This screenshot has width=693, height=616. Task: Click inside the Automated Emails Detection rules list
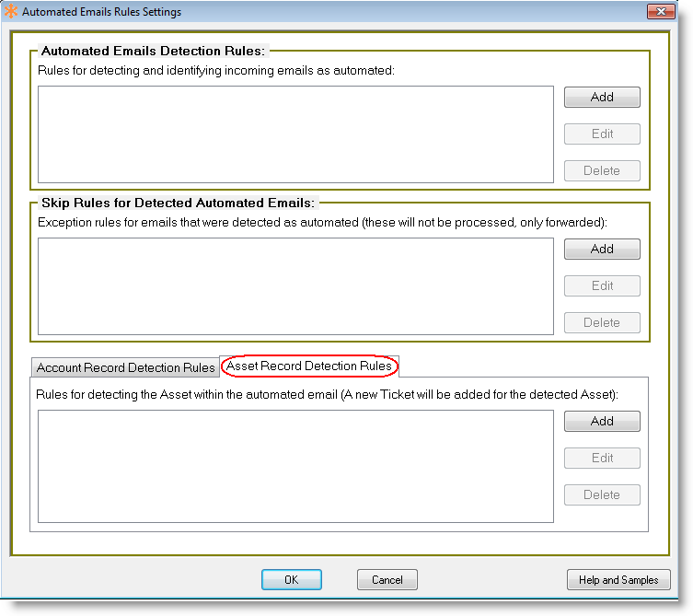pyautogui.click(x=295, y=134)
